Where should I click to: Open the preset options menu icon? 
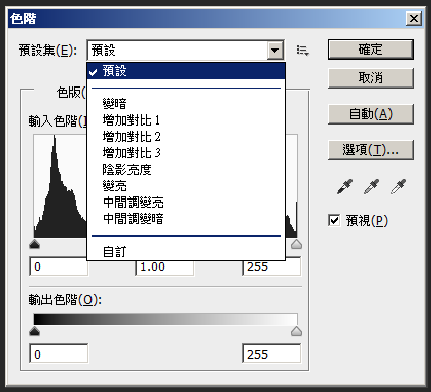pos(303,51)
